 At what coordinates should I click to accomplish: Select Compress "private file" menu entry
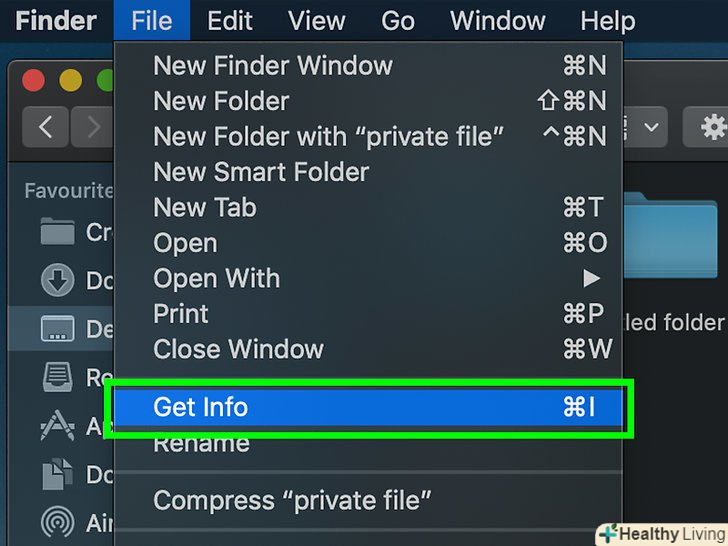pyautogui.click(x=292, y=498)
